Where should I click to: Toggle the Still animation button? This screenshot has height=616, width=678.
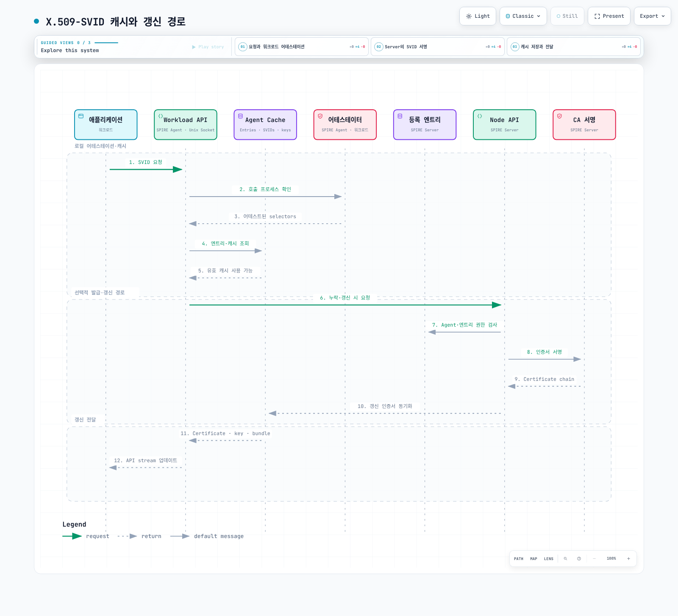point(567,16)
